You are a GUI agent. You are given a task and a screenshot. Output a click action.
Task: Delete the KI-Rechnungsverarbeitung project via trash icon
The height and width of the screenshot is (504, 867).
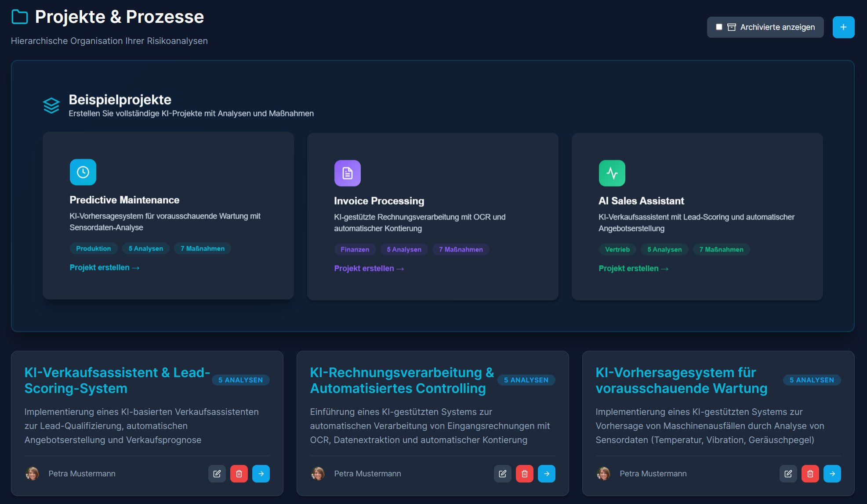(x=525, y=474)
